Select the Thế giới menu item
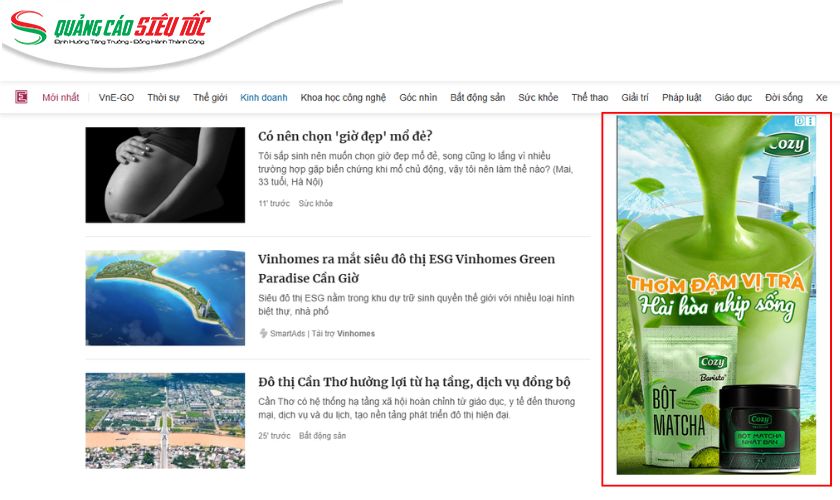 210,98
